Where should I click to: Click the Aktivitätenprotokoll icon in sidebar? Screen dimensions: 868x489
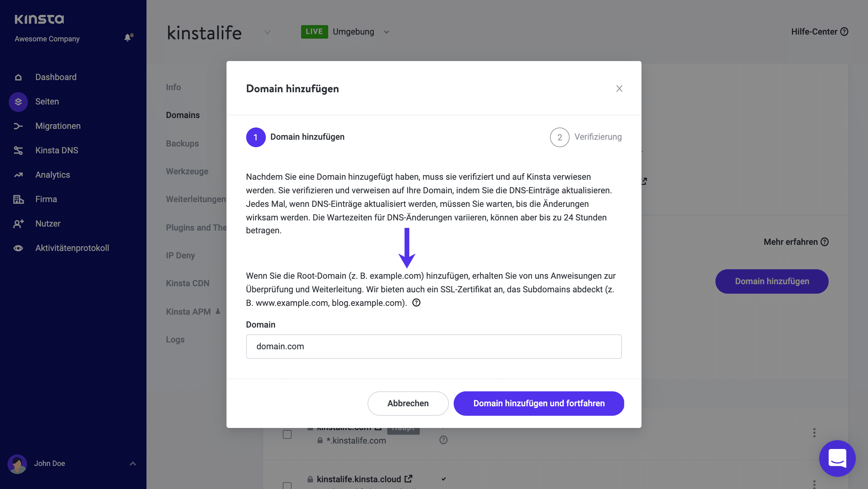[18, 248]
